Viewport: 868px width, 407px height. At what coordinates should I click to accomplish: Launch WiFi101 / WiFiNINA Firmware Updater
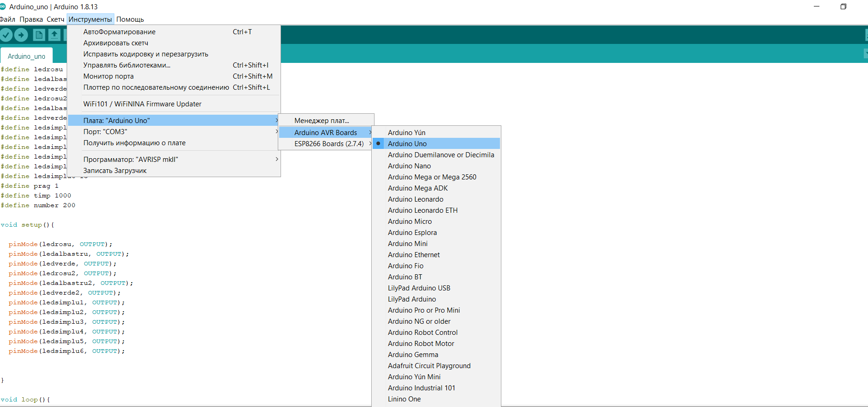coord(174,104)
